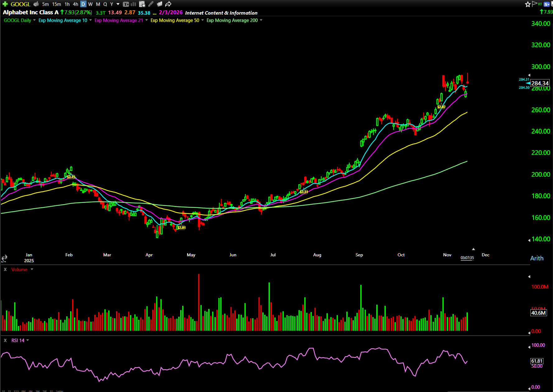Select the 15m timeframe
The width and height of the screenshot is (553, 392).
pos(56,4)
